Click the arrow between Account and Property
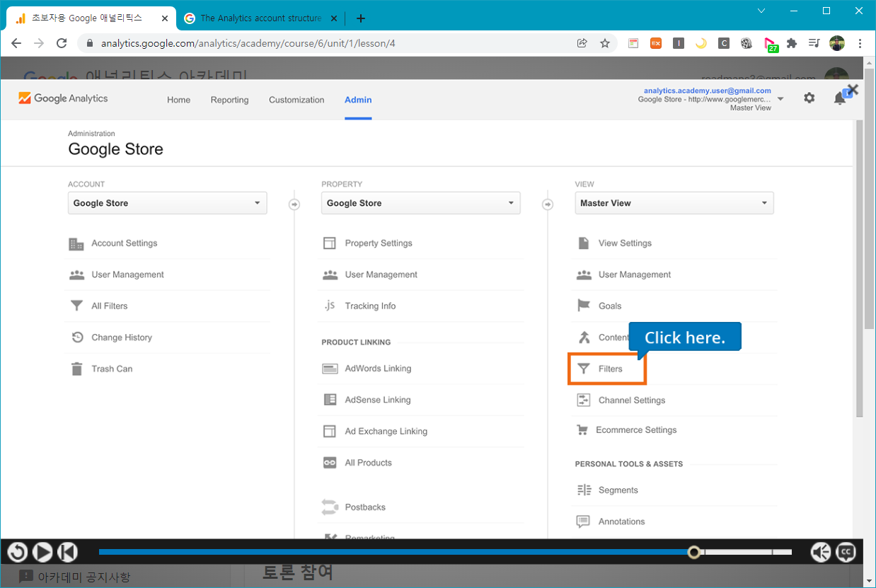 (x=294, y=204)
